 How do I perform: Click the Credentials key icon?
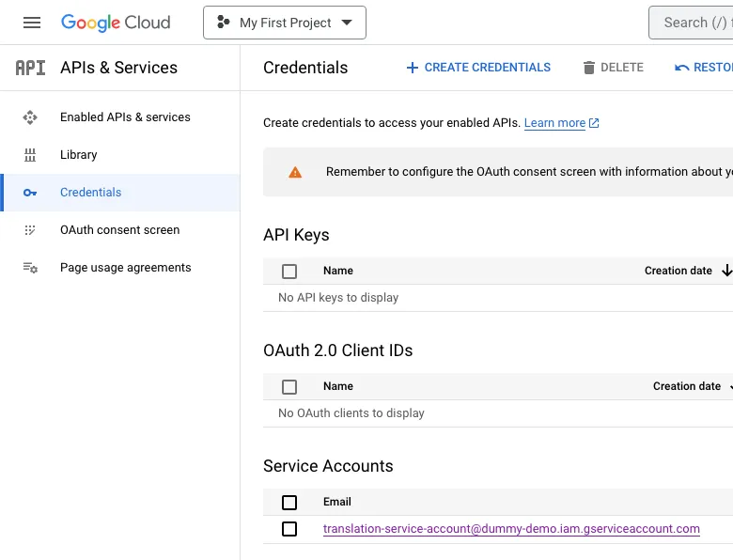coord(30,193)
